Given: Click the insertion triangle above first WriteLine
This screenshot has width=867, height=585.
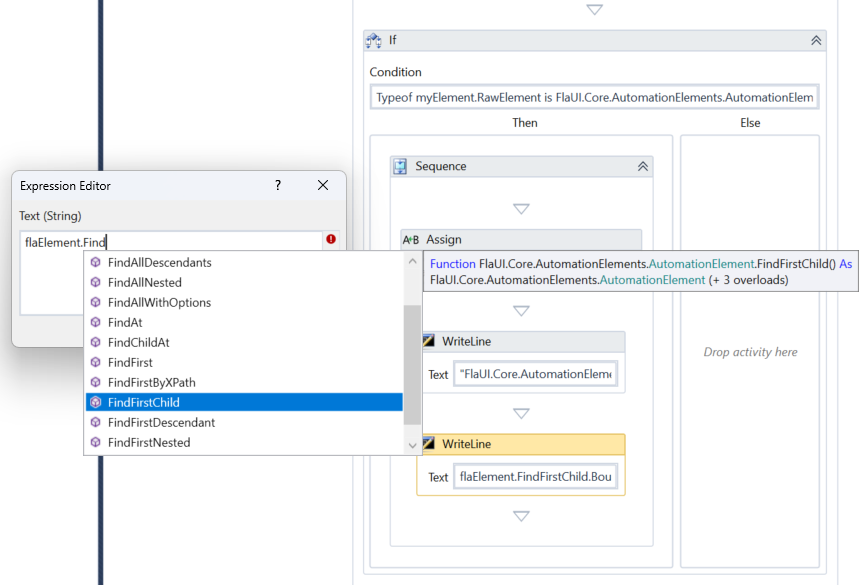Looking at the screenshot, I should (521, 311).
